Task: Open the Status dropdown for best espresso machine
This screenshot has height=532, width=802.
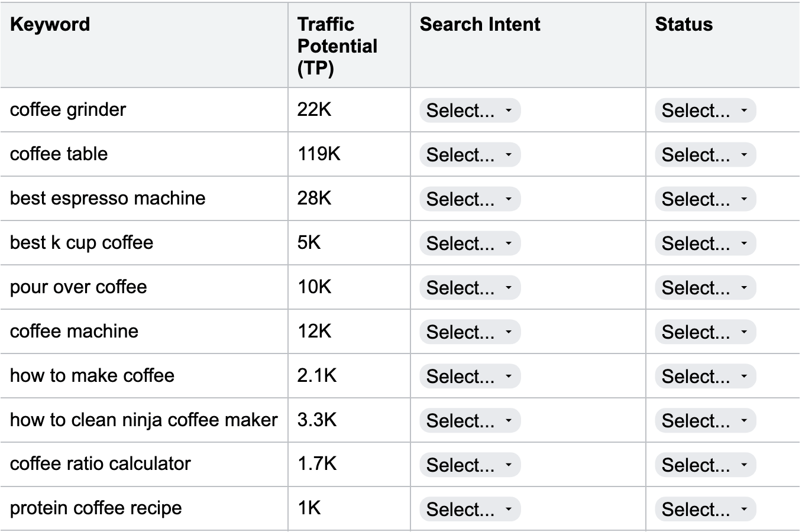Action: [705, 199]
